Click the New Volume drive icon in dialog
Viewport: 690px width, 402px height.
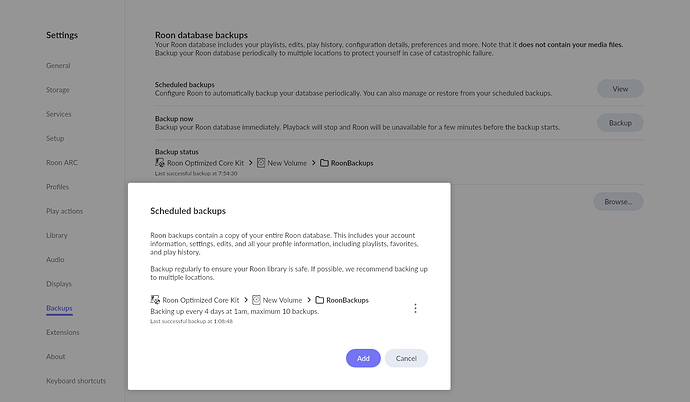(x=256, y=300)
